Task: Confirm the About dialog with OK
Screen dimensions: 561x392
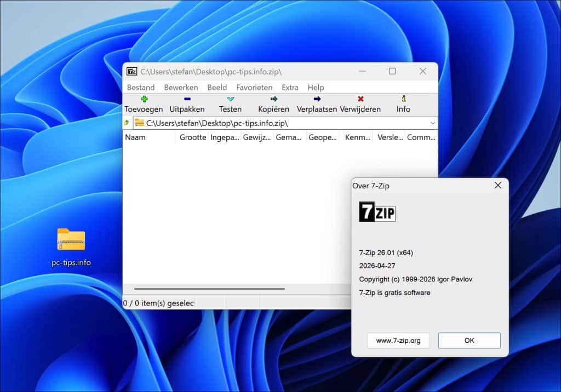Action: (x=469, y=340)
